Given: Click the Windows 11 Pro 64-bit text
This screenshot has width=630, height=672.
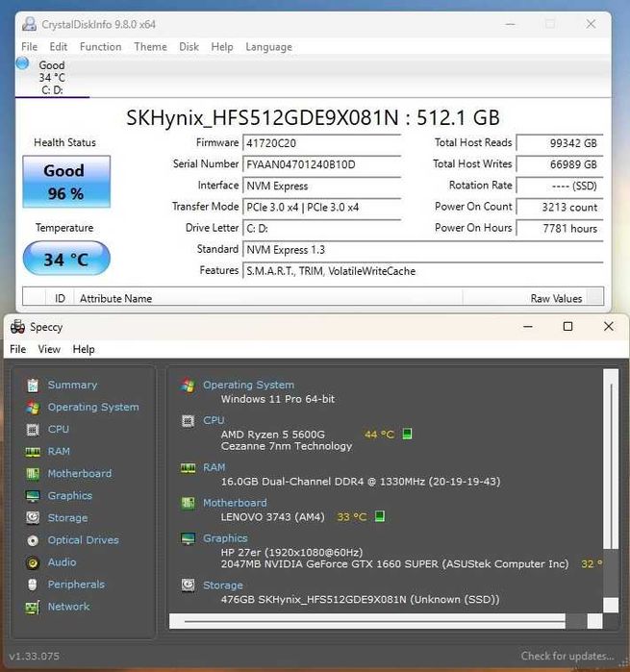Looking at the screenshot, I should click(277, 399).
